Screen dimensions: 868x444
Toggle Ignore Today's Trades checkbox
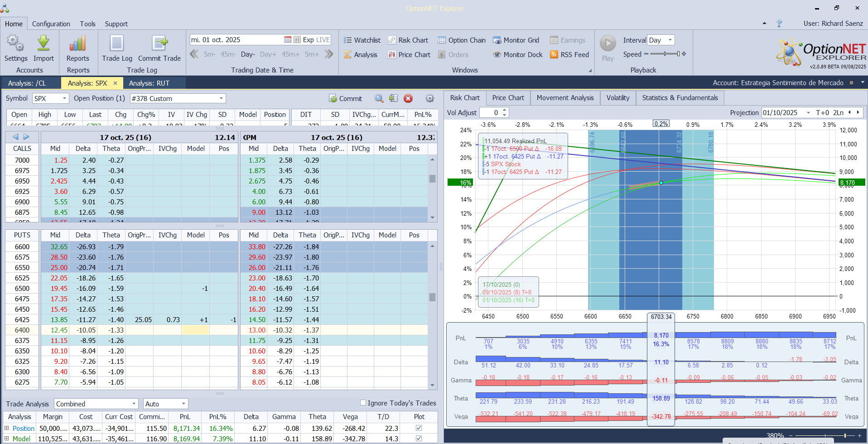point(363,403)
